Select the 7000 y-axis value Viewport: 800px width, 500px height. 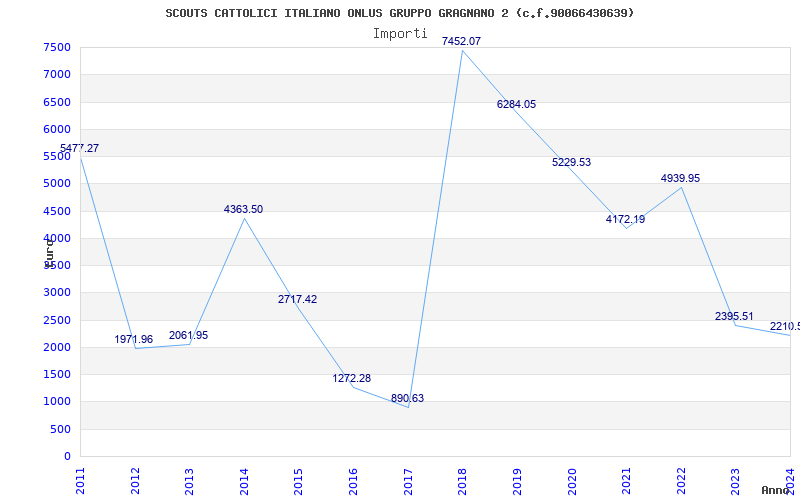click(x=57, y=74)
